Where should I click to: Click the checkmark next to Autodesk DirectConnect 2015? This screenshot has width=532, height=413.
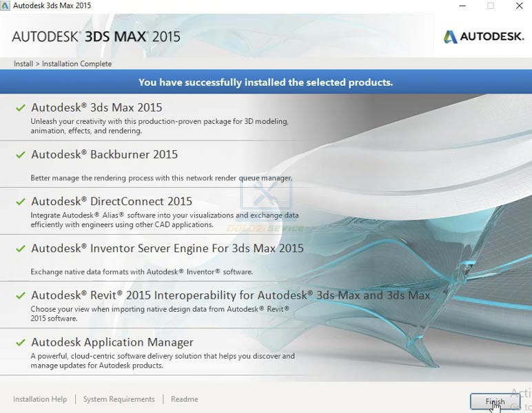pos(21,202)
